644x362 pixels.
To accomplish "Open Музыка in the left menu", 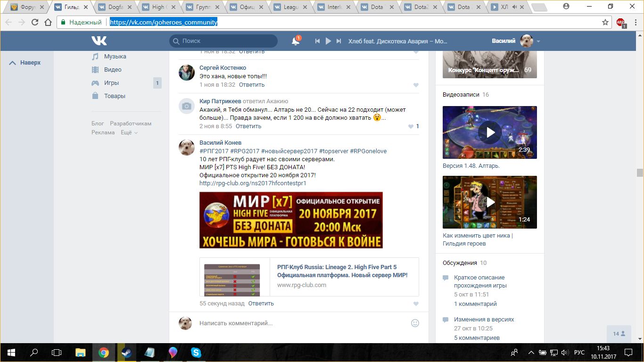I will 115,57.
